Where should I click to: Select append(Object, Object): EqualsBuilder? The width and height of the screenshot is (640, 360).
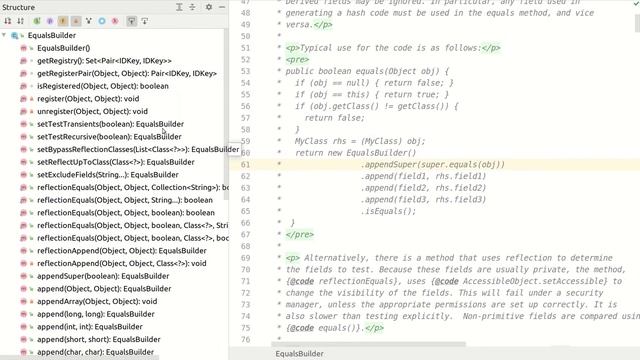pos(104,288)
